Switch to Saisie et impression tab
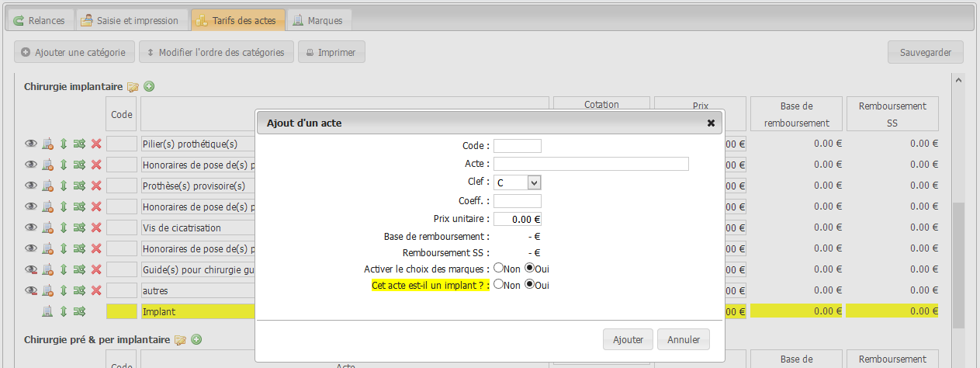The width and height of the screenshot is (980, 368). [133, 20]
